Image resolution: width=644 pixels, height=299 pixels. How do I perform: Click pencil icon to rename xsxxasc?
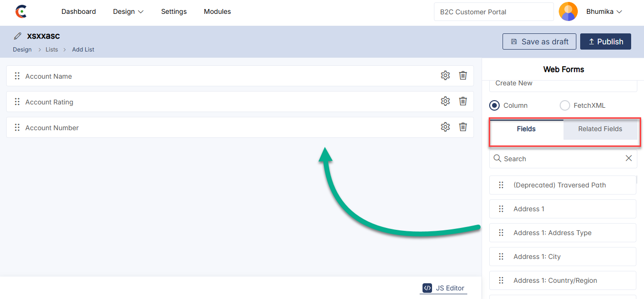18,36
